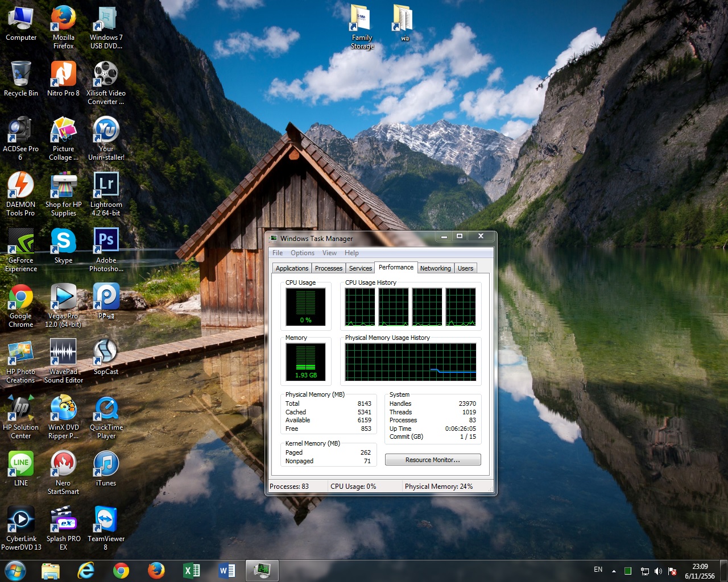Switch to the Networking tab

coord(435,268)
